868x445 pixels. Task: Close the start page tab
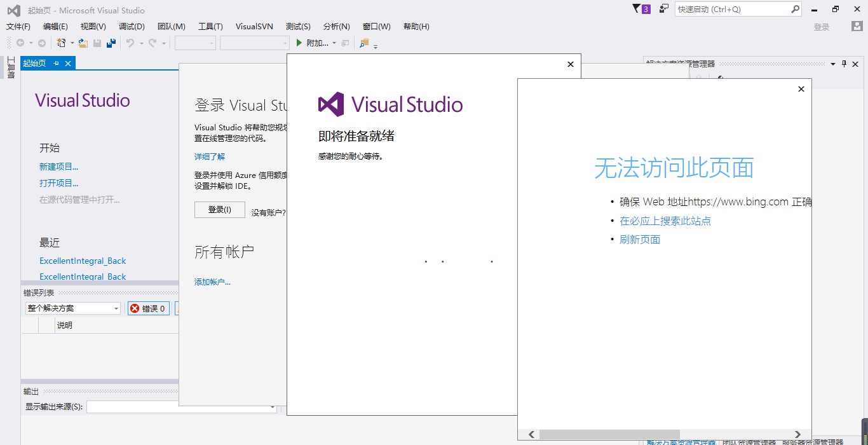[x=68, y=64]
